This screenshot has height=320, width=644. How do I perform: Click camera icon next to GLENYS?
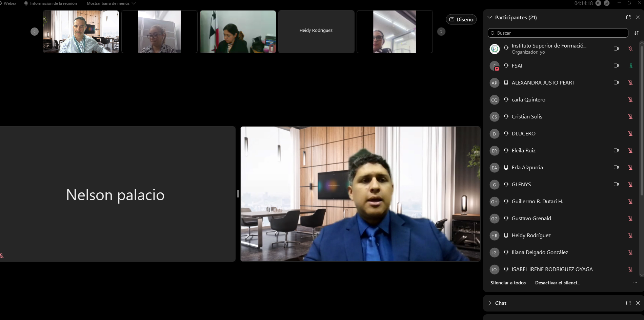(x=616, y=184)
